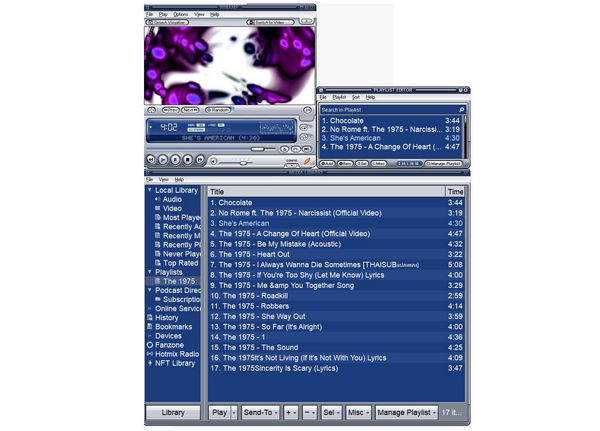The width and height of the screenshot is (600, 431).
Task: Click the Playlist Editor scrollbar
Action: [x=465, y=137]
